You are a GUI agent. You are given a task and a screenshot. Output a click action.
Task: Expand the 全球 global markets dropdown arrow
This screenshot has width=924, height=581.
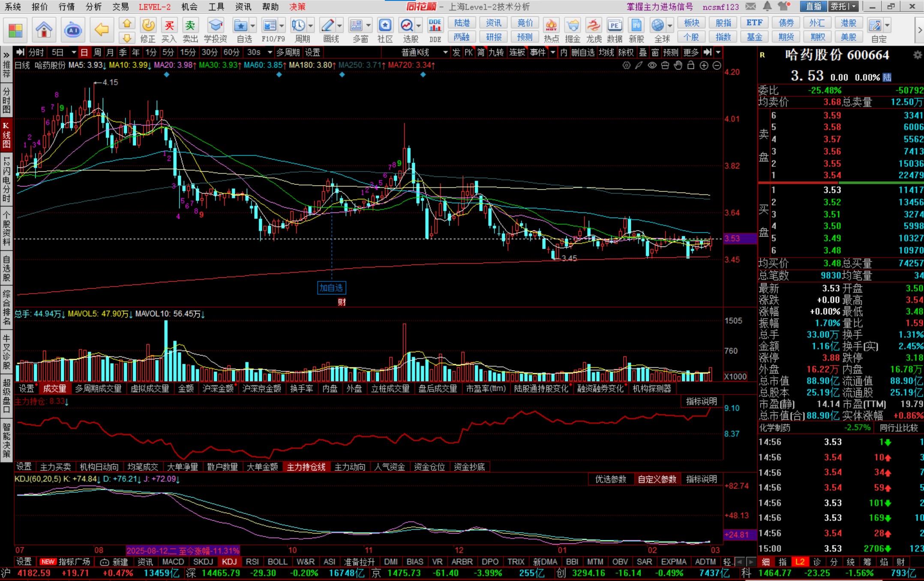click(670, 26)
